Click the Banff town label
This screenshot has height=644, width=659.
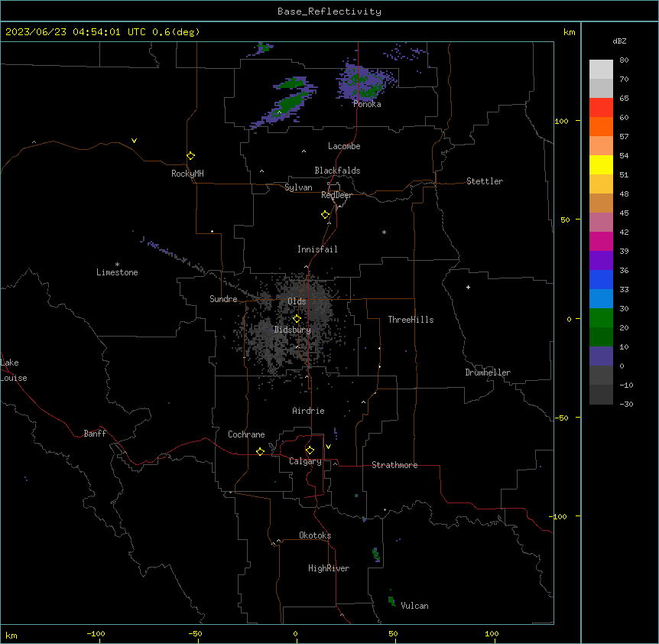[x=95, y=434]
